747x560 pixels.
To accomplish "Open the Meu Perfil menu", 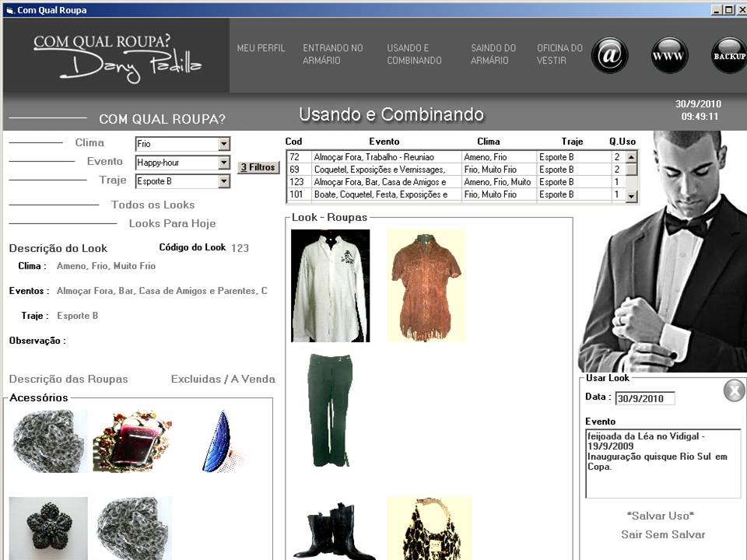I will click(x=261, y=48).
